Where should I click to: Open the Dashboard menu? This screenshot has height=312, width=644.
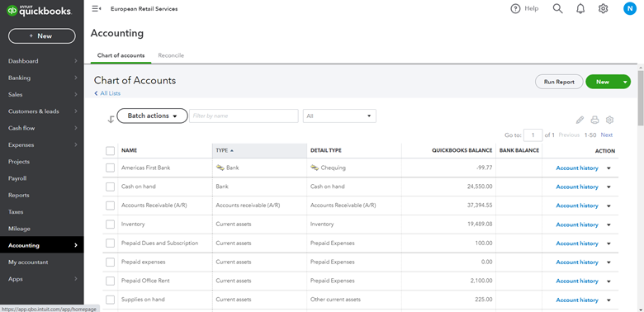42,61
